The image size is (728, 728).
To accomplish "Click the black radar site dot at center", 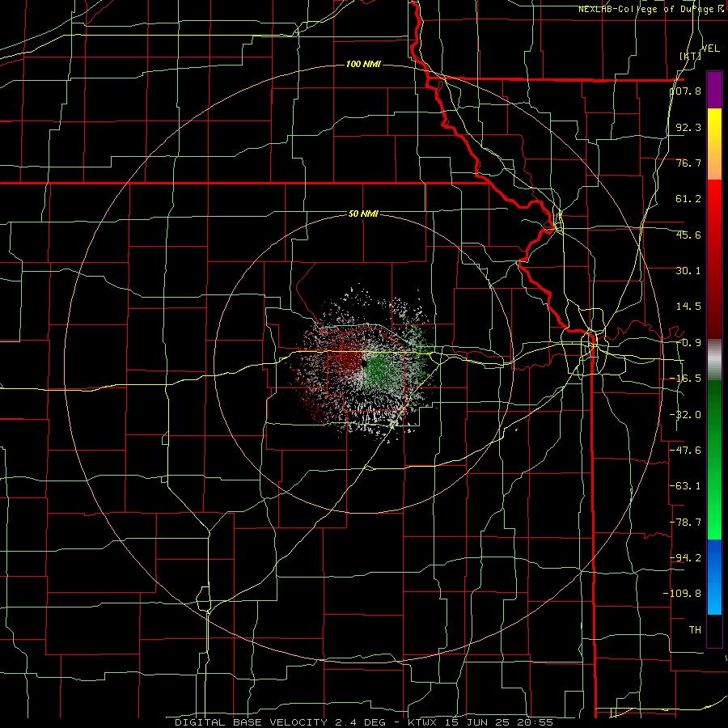I will (x=363, y=364).
